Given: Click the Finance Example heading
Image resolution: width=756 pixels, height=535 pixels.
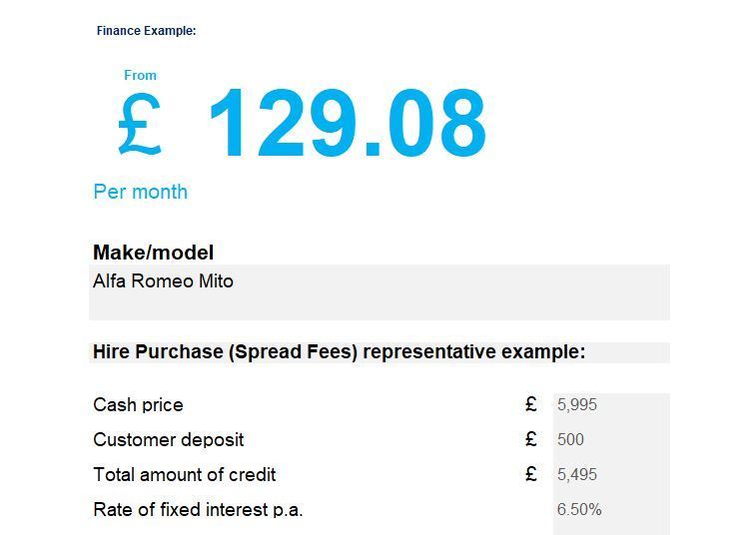Looking at the screenshot, I should pos(146,31).
